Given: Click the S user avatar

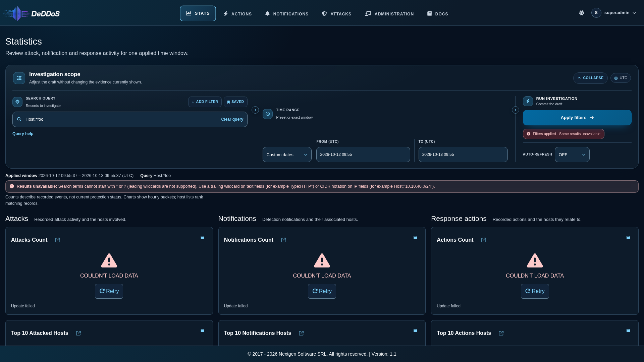Looking at the screenshot, I should tap(596, 13).
